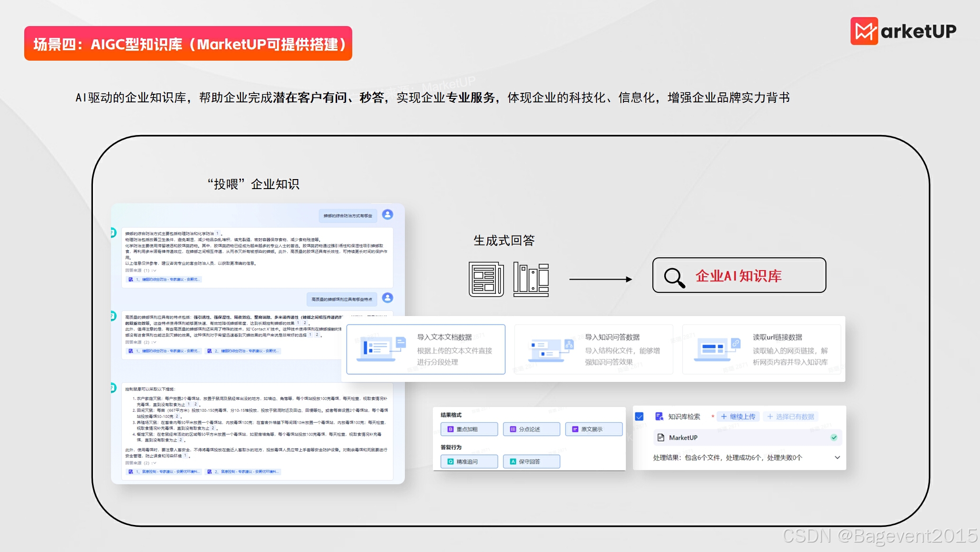Open the first answer's source citation link
This screenshot has height=552, width=980.
tap(165, 280)
